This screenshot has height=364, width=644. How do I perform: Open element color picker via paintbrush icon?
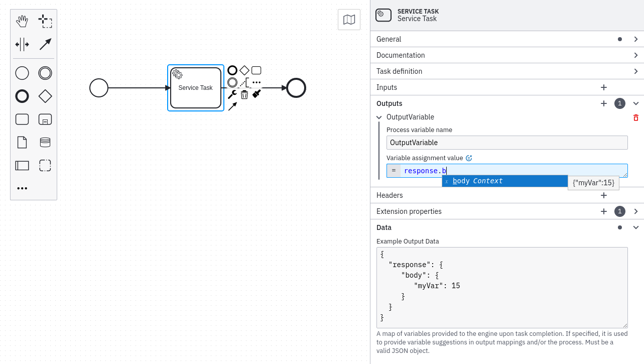pos(256,93)
